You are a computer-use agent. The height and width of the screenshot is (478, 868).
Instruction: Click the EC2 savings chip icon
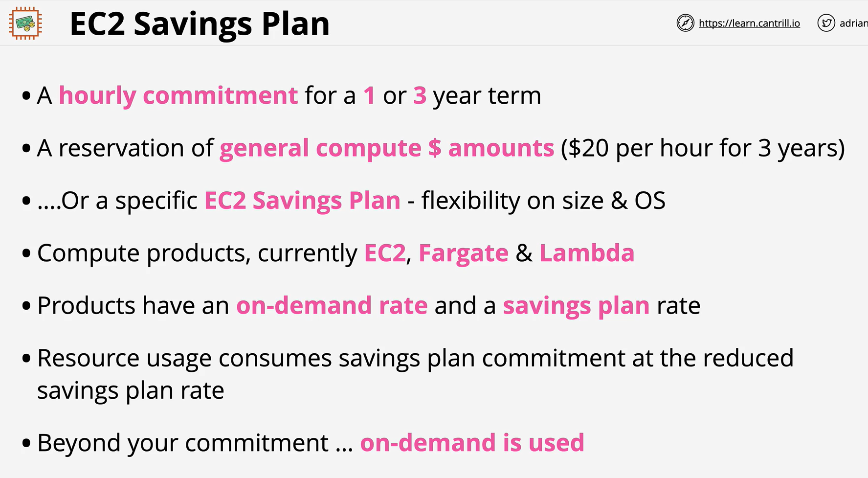point(25,23)
